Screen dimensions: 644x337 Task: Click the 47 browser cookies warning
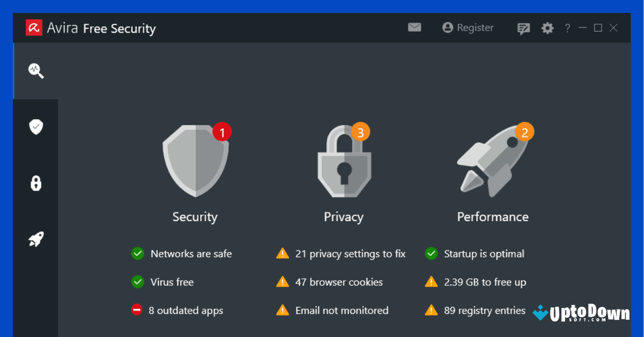point(339,282)
